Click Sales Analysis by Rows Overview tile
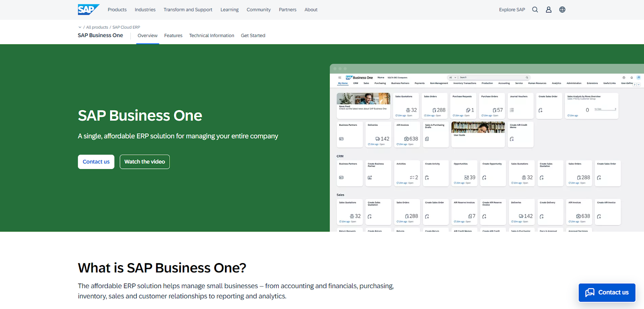This screenshot has height=309, width=644. pos(592,106)
